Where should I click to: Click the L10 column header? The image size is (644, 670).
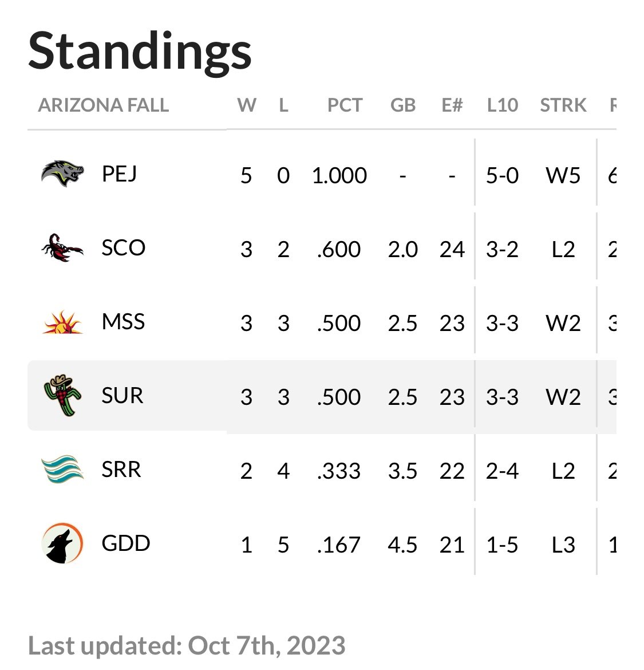(502, 105)
